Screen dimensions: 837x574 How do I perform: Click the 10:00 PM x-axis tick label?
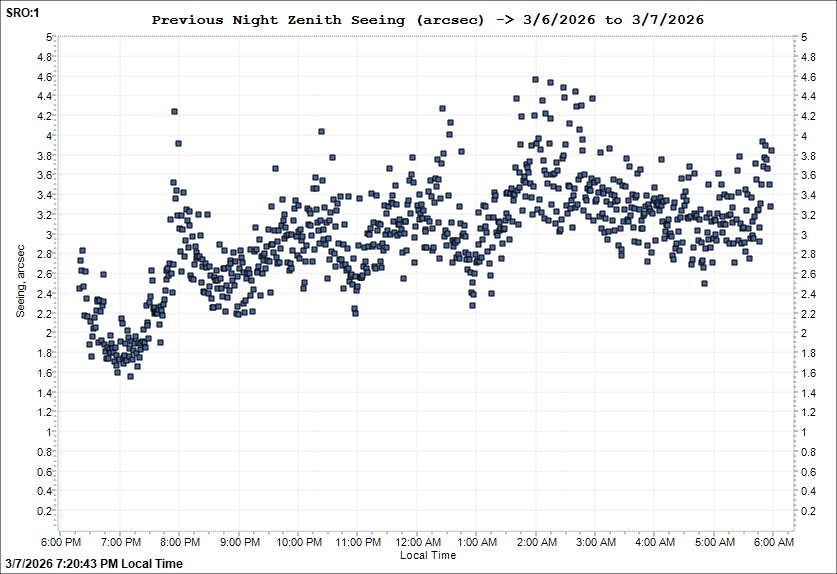(x=298, y=542)
